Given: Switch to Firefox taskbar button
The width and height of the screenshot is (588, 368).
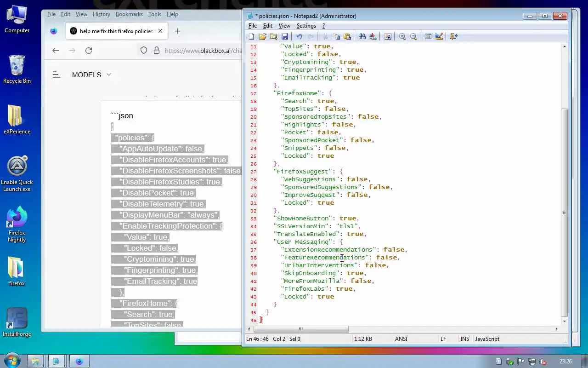Looking at the screenshot, I should click(79, 361).
